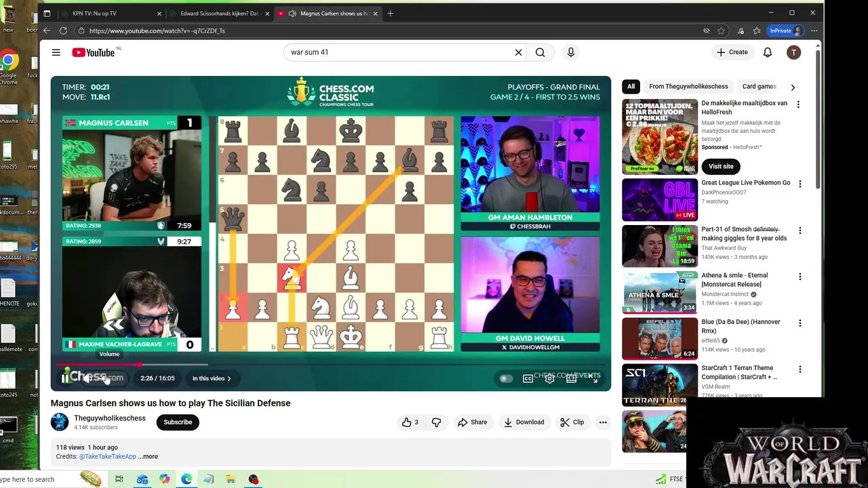Seek using the video progress bar
Viewport: 868px width, 488px height.
(x=331, y=365)
